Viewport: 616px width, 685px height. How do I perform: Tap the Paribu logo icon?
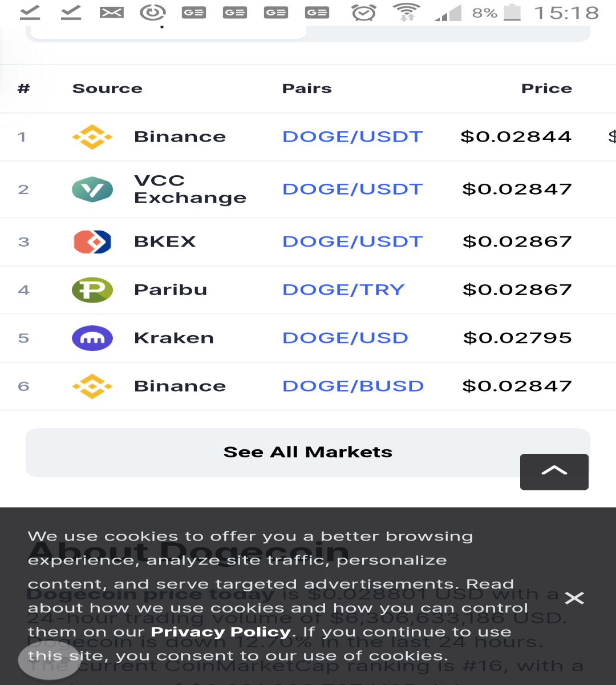coord(92,290)
